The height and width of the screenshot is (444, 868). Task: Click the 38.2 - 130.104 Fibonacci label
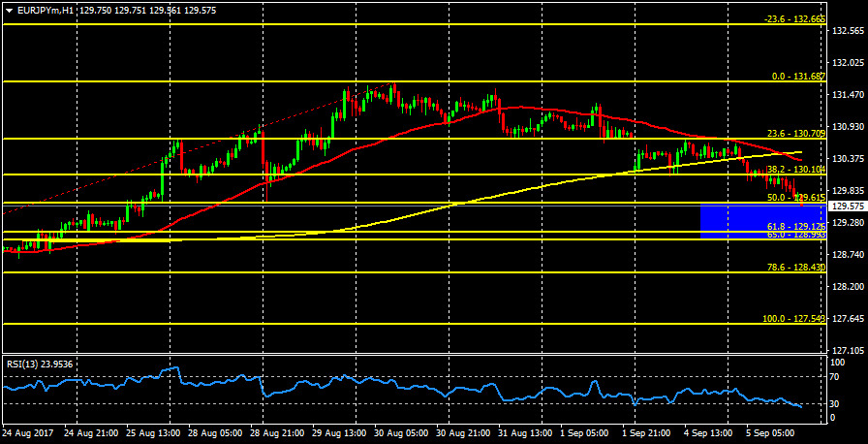click(x=794, y=169)
